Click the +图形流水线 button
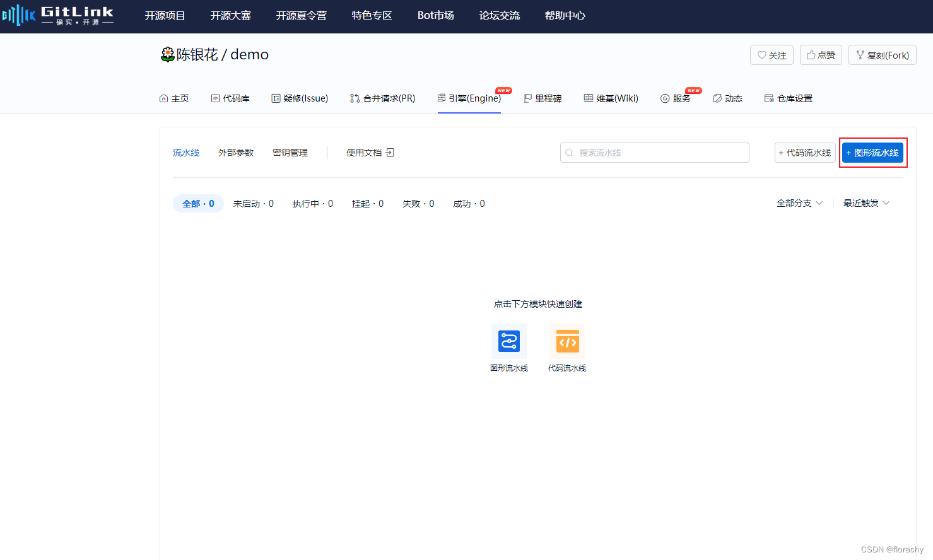Screen dimensions: 933x560 (873, 153)
